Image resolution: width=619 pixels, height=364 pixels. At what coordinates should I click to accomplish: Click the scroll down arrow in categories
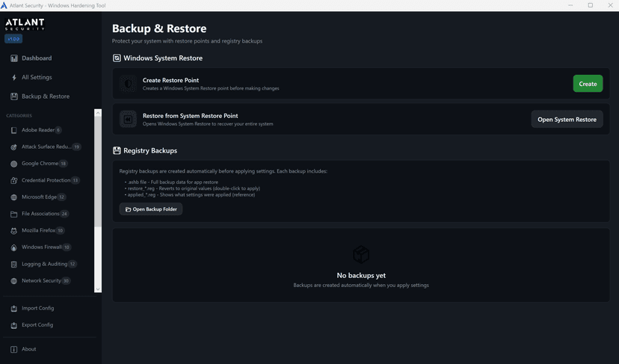[98, 289]
